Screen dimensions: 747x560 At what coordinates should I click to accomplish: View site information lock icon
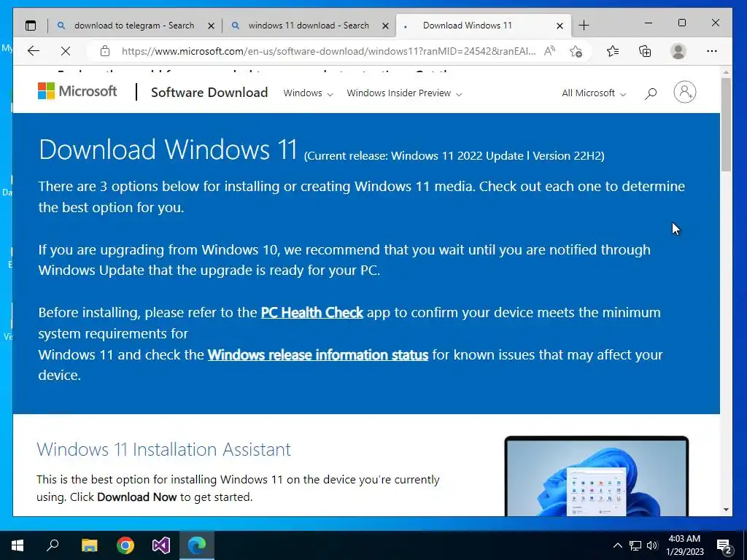coord(105,51)
